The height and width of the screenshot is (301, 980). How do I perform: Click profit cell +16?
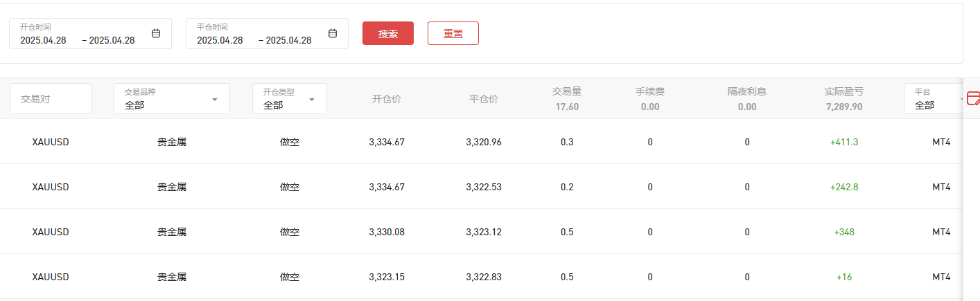[844, 277]
